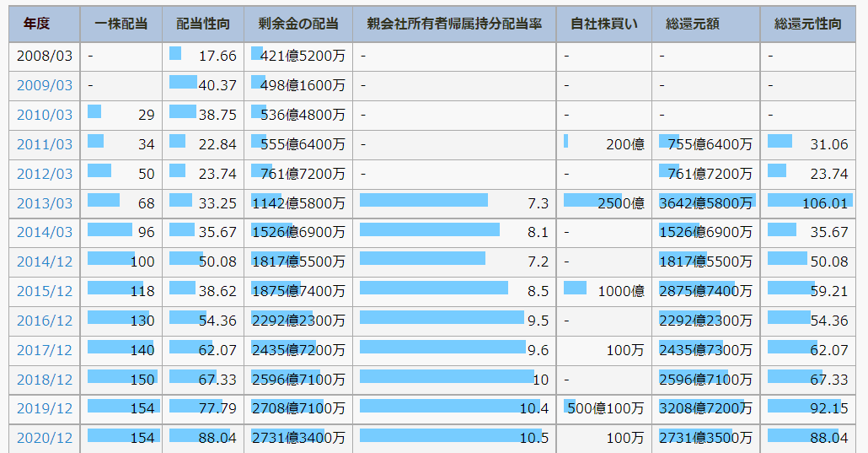
Task: Select the 2596億7100万 dividend cell in 剰余金の配当
Action: click(x=298, y=380)
